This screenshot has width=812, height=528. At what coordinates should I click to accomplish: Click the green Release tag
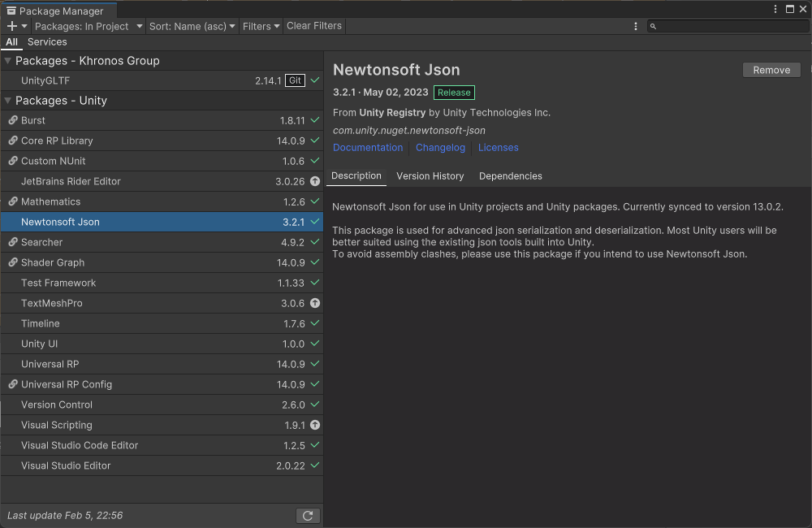454,93
